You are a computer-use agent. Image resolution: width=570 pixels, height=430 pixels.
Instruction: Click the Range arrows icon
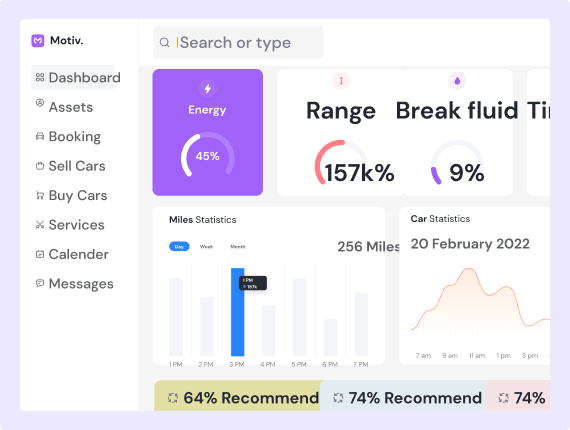341,81
